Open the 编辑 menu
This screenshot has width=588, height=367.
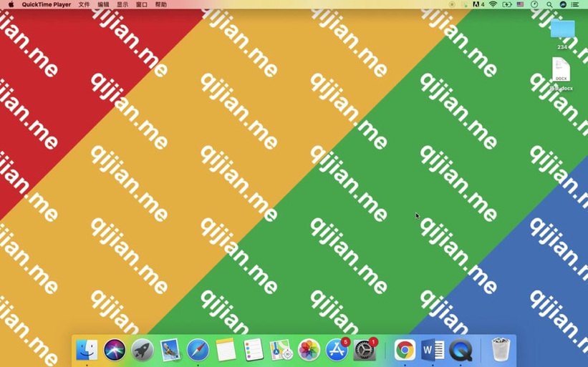pos(103,4)
